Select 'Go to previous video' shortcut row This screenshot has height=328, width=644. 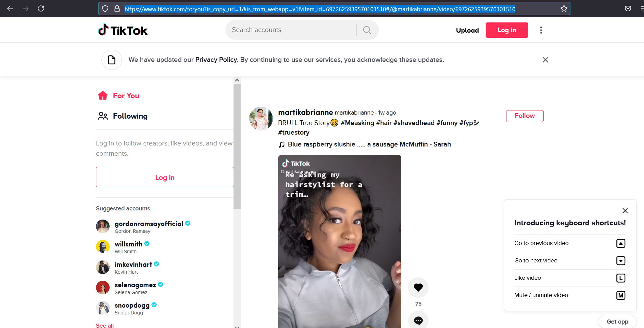[x=570, y=243]
